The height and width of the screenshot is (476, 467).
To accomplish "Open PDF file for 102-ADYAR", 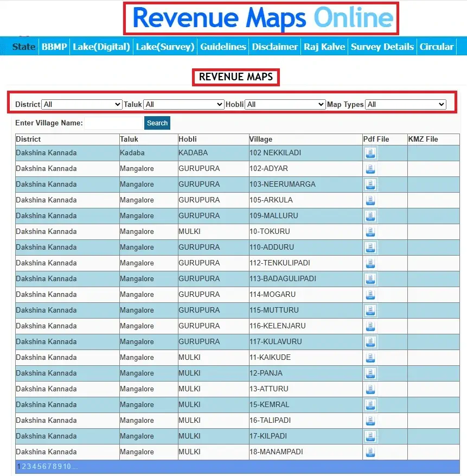I will (370, 169).
